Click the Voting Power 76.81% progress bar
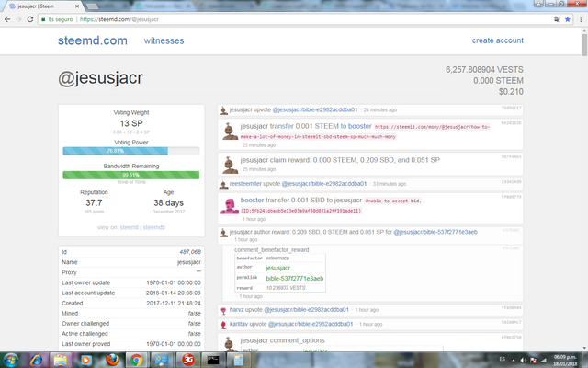This screenshot has height=368, width=588. click(x=130, y=151)
